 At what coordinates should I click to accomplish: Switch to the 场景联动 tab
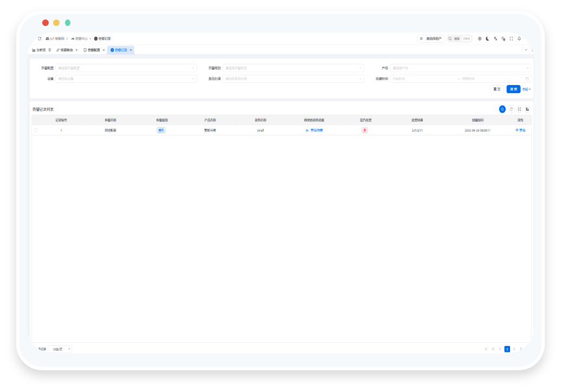click(x=66, y=50)
